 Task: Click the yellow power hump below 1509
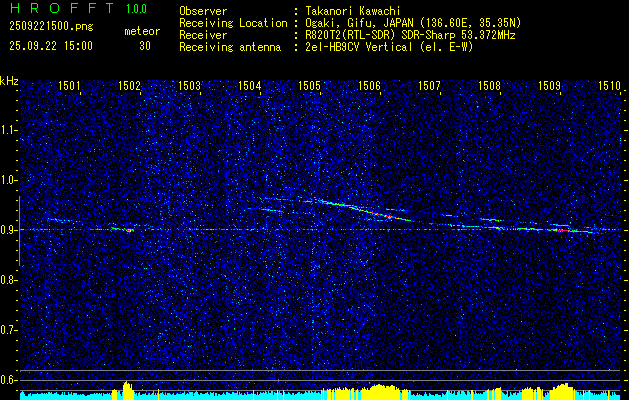[564, 391]
